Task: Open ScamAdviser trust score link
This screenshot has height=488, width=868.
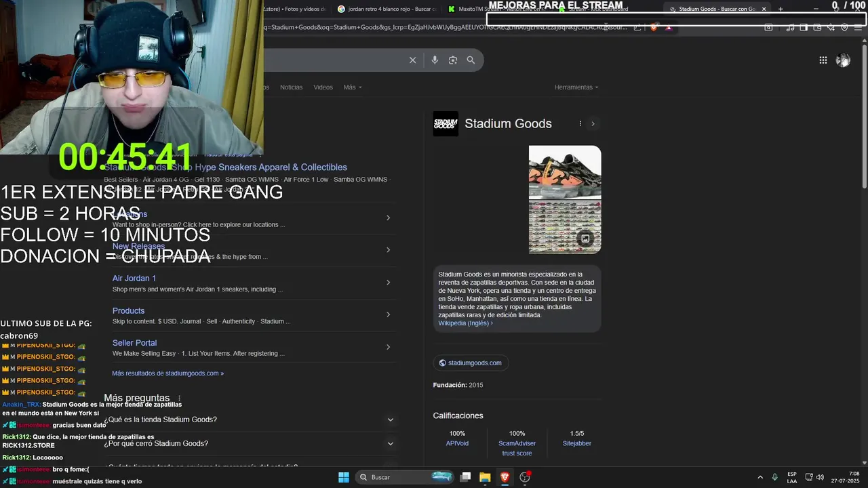Action: (x=517, y=448)
